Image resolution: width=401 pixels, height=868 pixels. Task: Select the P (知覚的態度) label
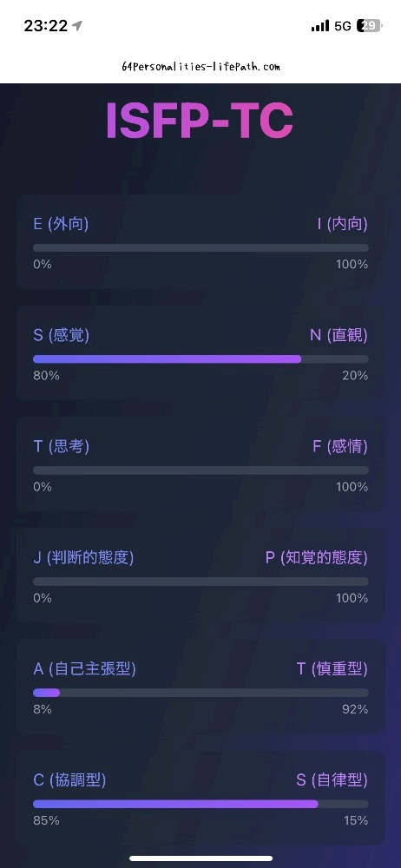pos(316,558)
